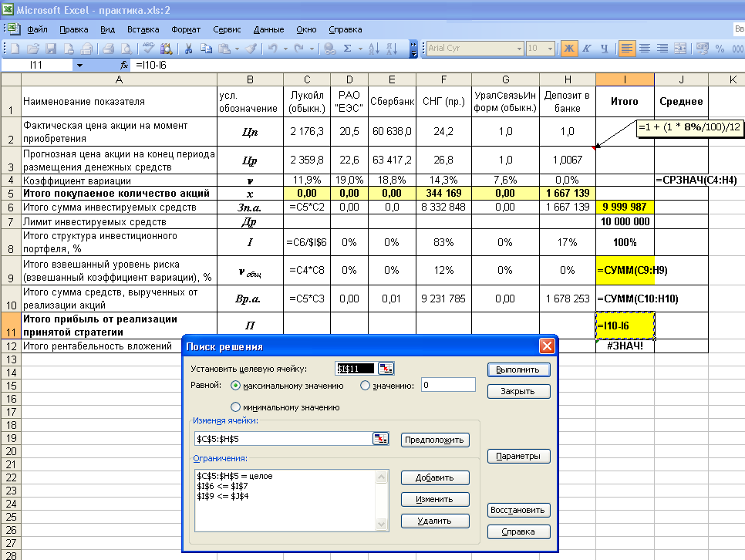The height and width of the screenshot is (560, 745).
Task: Open AutoSum functions dropdown arrow
Action: click(x=360, y=49)
